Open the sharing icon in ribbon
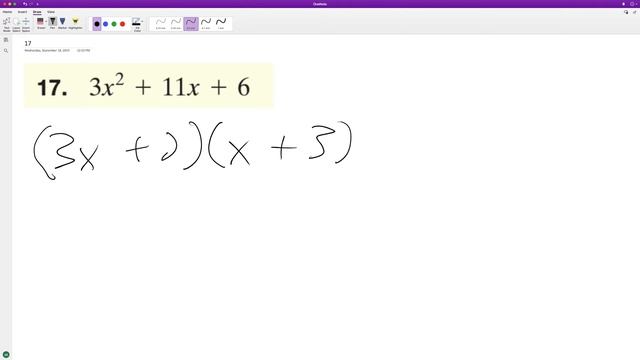The height and width of the screenshot is (360, 640). (626, 12)
